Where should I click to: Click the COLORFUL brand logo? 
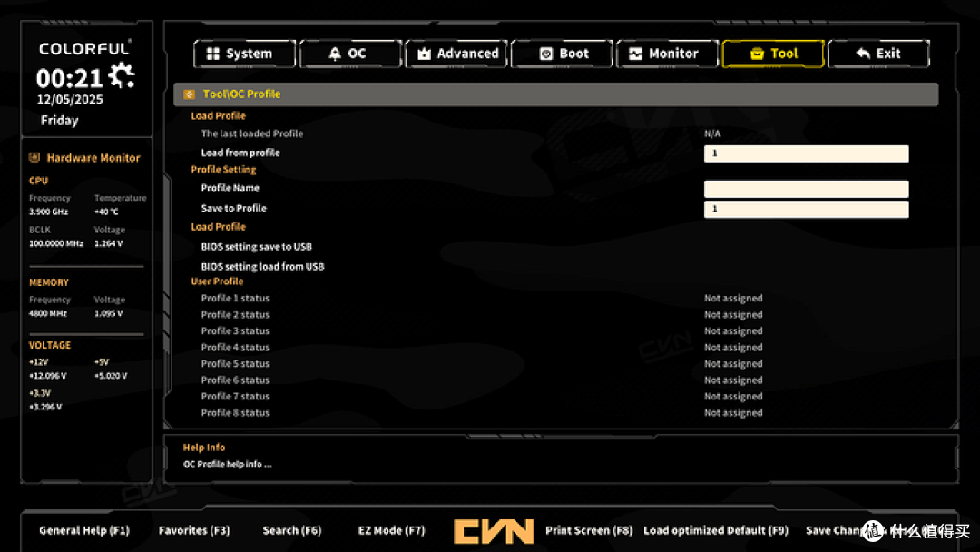pos(85,48)
